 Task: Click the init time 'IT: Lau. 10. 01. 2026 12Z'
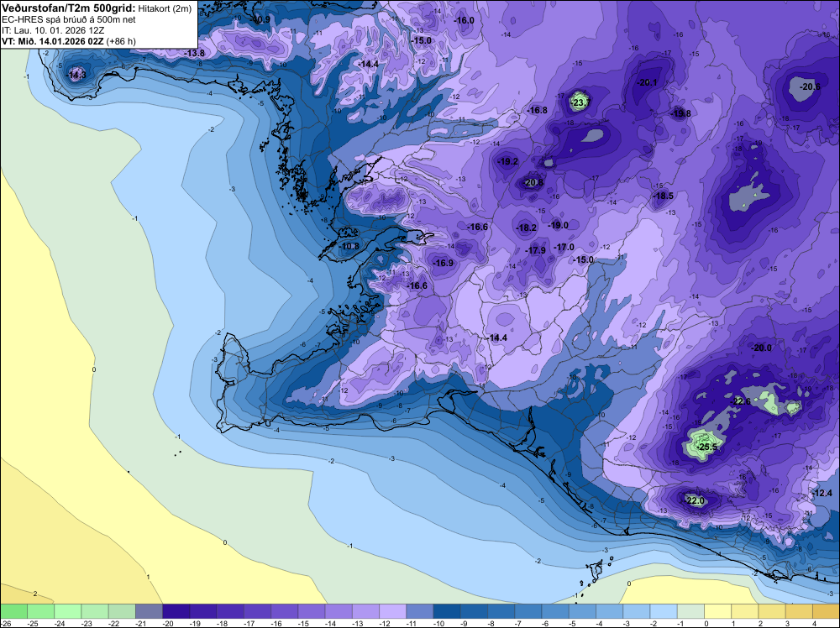click(x=53, y=30)
